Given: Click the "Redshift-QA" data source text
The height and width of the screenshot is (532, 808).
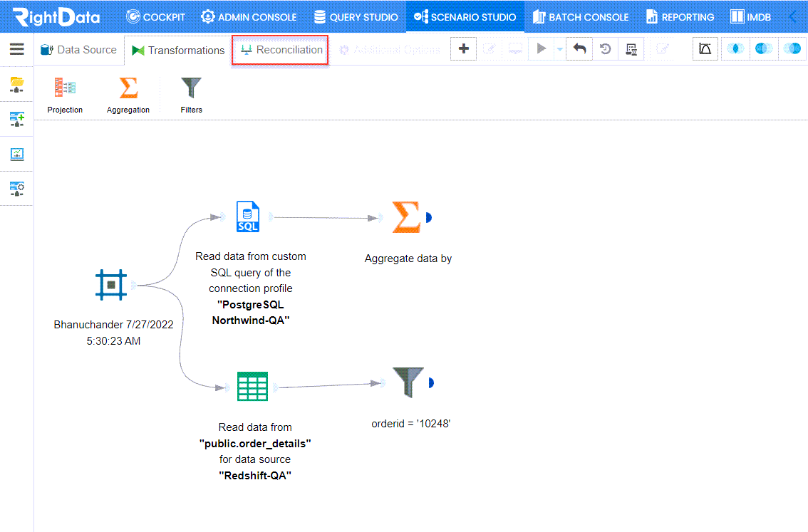Looking at the screenshot, I should [255, 475].
